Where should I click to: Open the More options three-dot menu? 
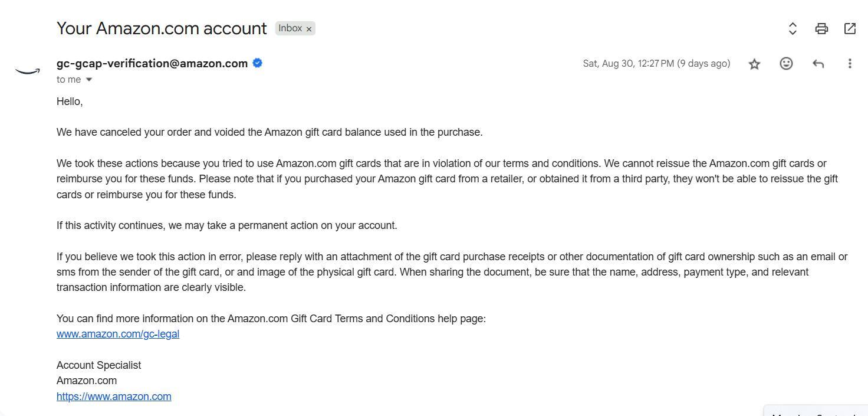[x=850, y=64]
